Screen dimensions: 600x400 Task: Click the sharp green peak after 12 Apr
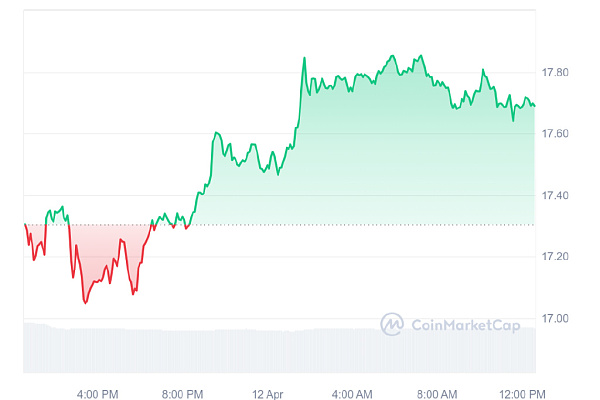coord(304,58)
